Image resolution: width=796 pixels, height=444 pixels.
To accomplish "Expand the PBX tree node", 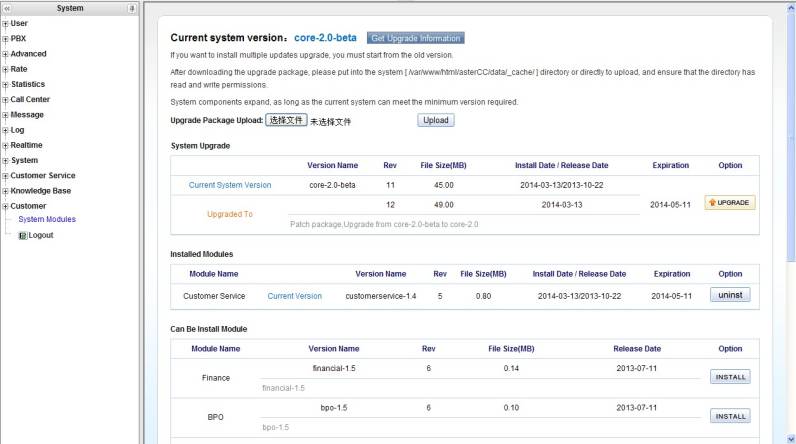I will tap(6, 39).
